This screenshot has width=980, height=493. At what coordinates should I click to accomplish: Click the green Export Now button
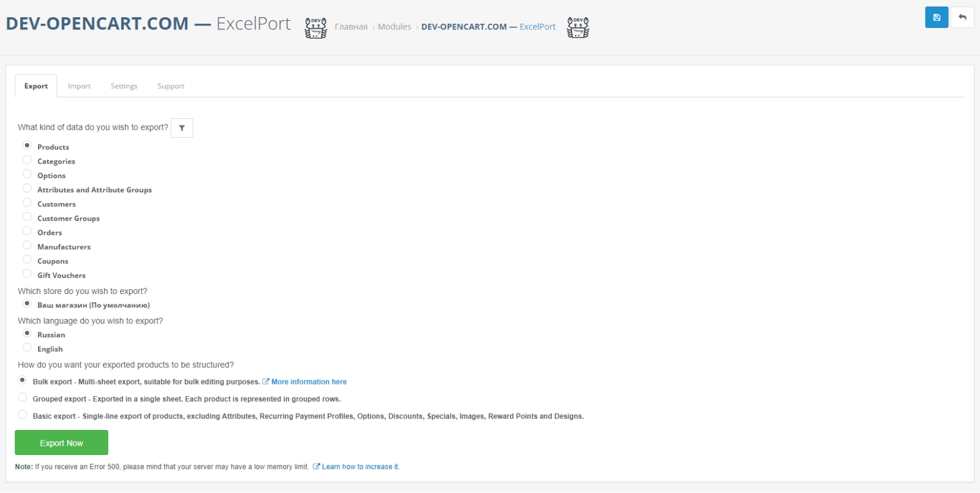[61, 443]
